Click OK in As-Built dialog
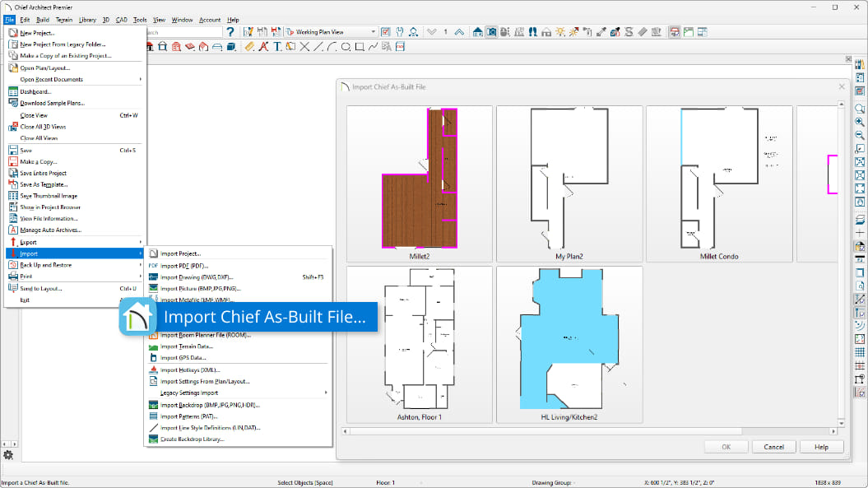This screenshot has height=488, width=868. click(726, 447)
